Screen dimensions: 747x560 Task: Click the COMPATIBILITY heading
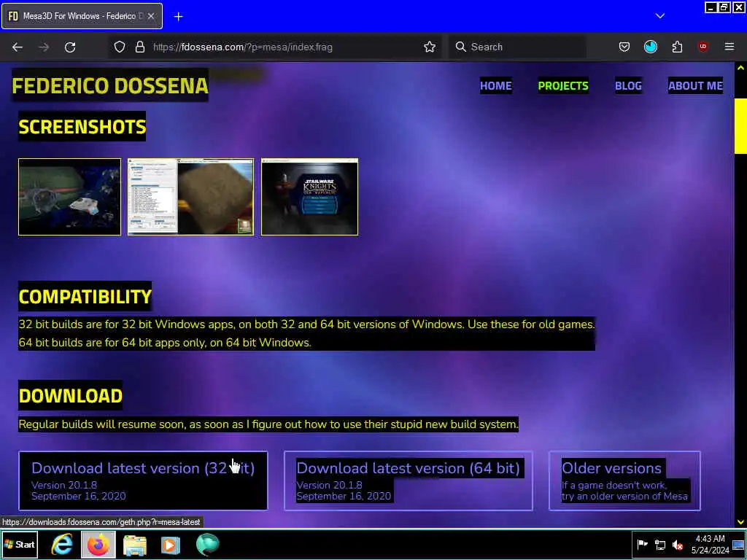(x=85, y=297)
